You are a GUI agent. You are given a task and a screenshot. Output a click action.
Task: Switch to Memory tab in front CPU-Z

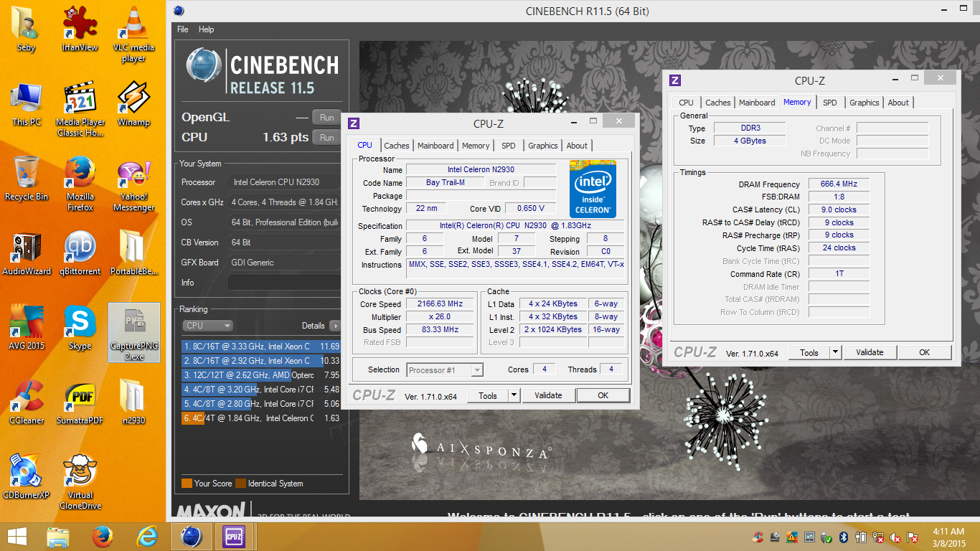click(x=476, y=146)
